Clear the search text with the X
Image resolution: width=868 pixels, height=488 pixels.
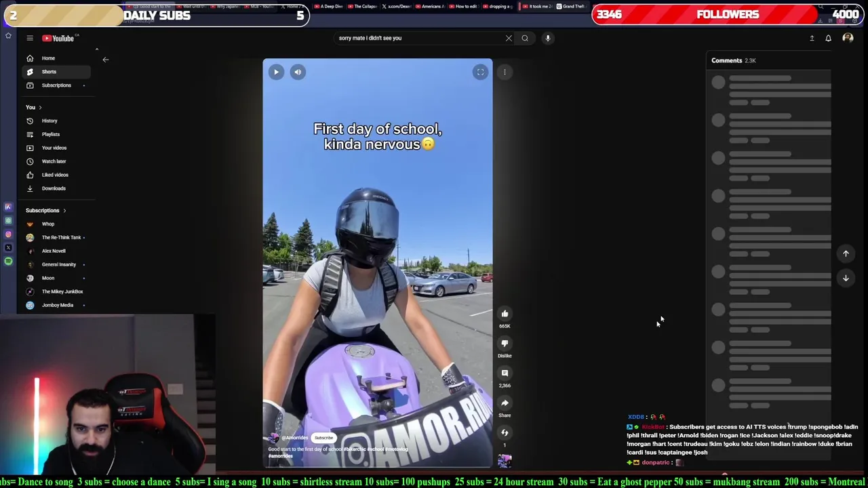pyautogui.click(x=509, y=38)
